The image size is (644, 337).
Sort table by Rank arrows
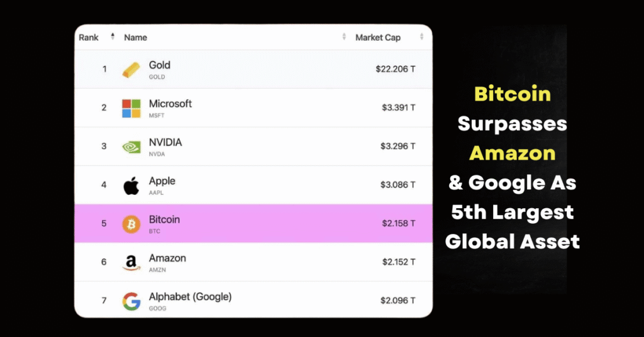113,37
